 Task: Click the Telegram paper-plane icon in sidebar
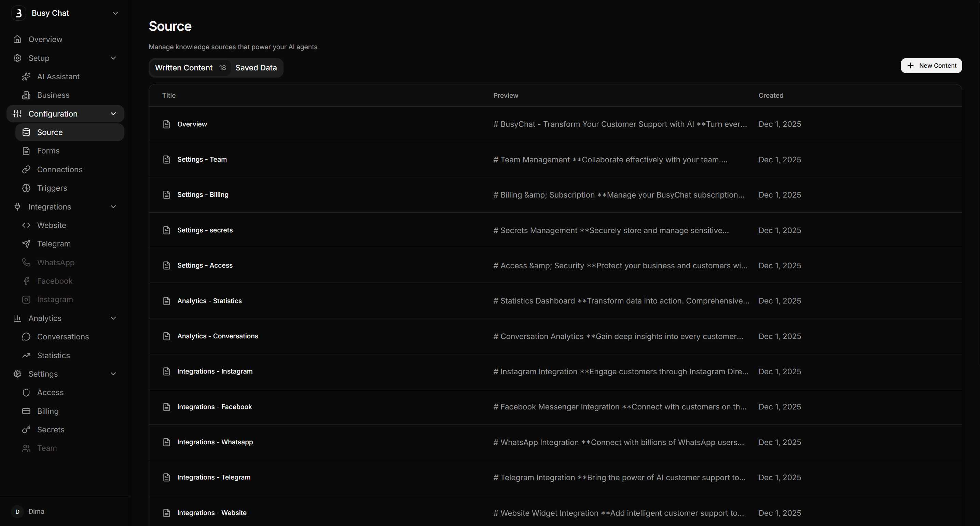point(26,244)
